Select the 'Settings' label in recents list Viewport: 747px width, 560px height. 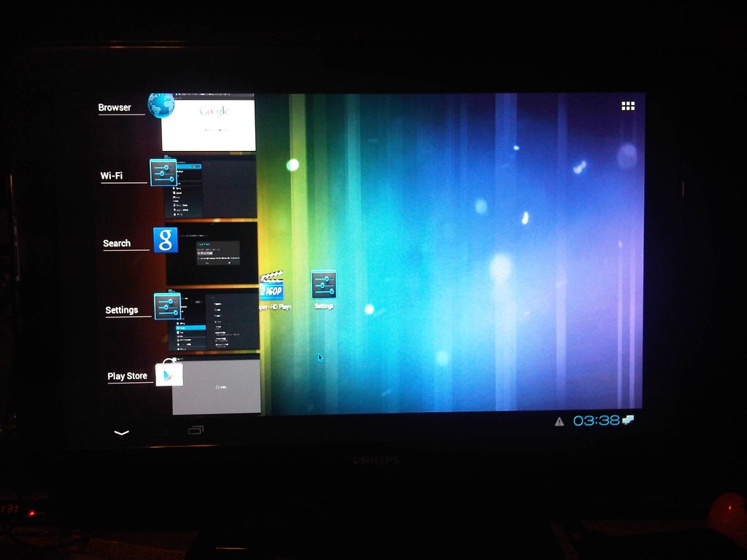tap(122, 310)
